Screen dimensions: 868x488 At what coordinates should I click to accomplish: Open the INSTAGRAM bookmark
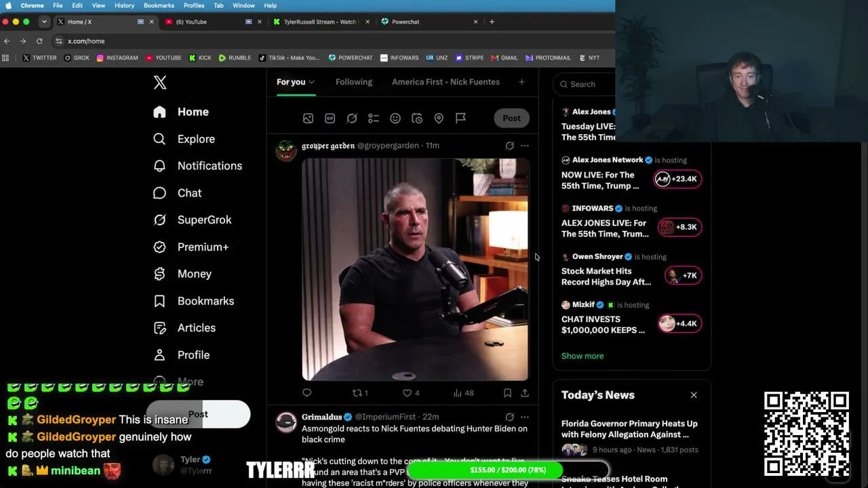(117, 58)
